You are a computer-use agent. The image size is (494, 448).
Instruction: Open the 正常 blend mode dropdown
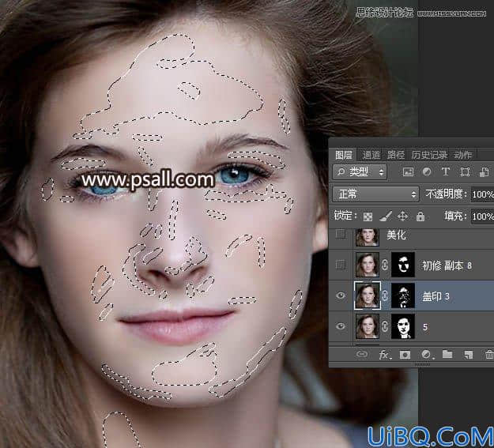tap(376, 194)
